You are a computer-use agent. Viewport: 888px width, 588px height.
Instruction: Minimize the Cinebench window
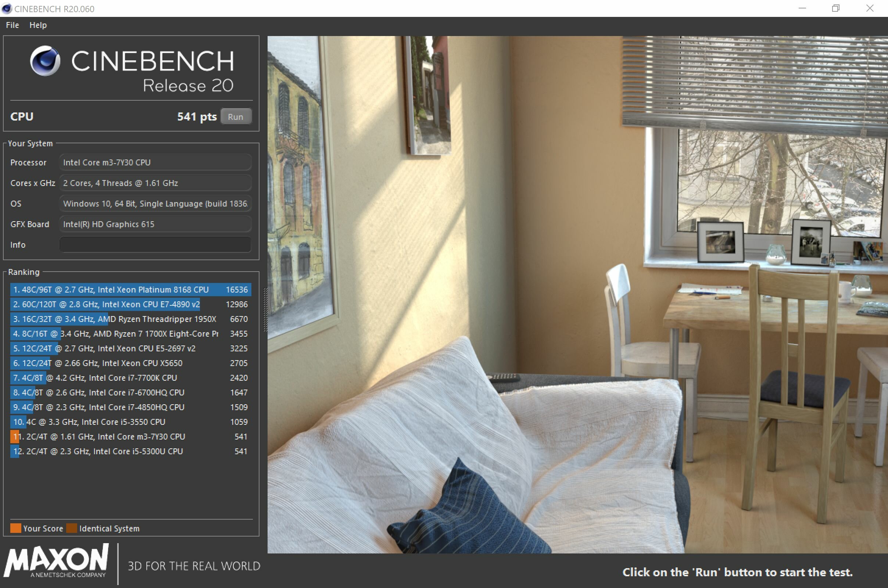802,8
